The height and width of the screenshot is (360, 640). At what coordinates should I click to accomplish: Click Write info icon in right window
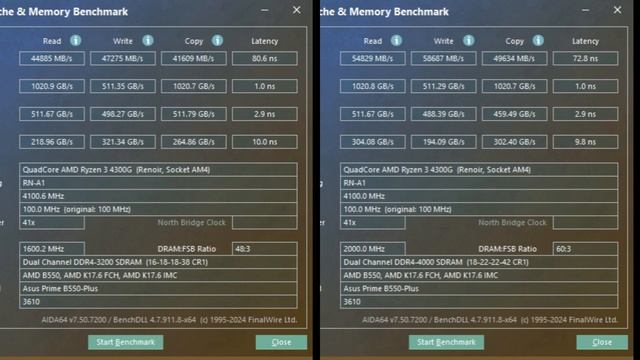[x=469, y=40]
